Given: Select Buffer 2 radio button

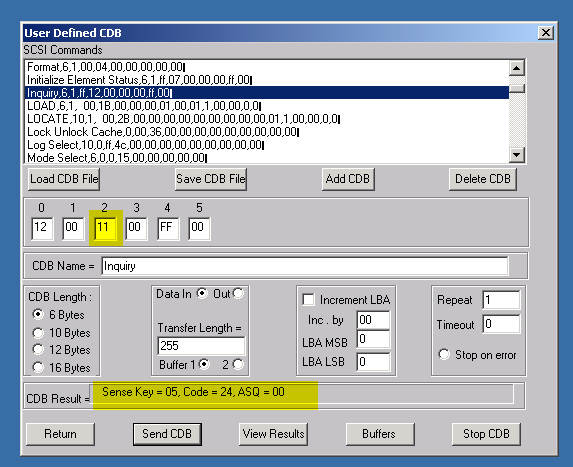Looking at the screenshot, I should (x=238, y=364).
